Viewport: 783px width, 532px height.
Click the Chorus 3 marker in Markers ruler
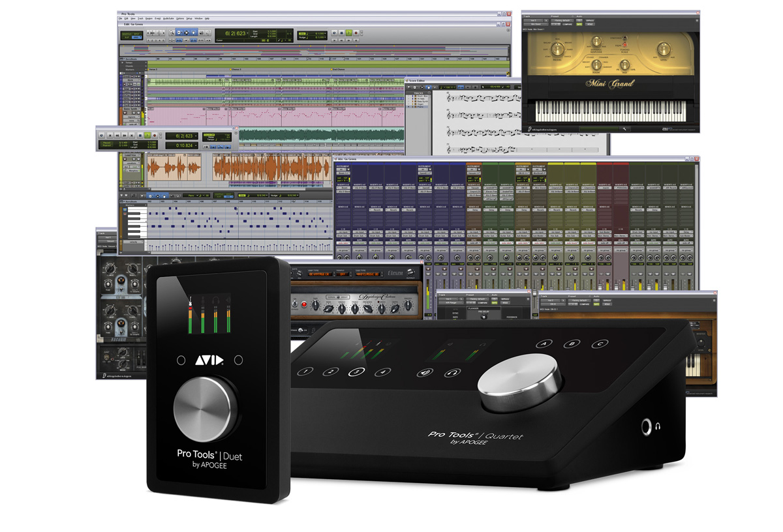[x=236, y=69]
